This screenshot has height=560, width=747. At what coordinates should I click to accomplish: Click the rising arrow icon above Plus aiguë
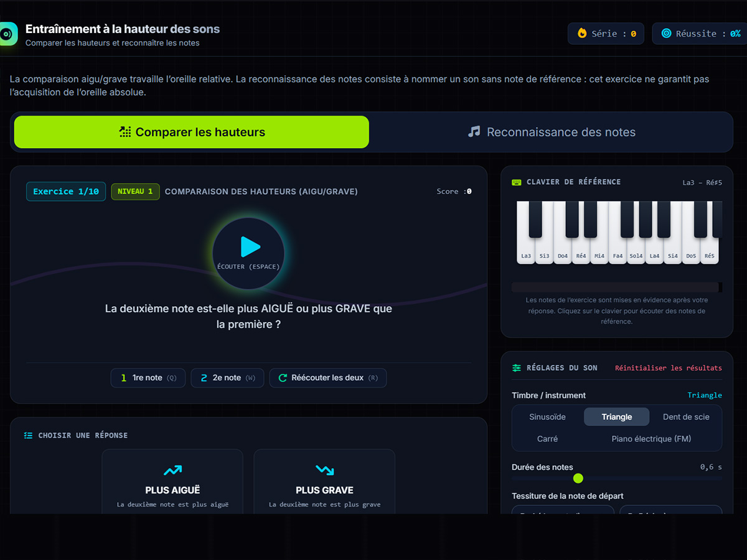coord(172,470)
